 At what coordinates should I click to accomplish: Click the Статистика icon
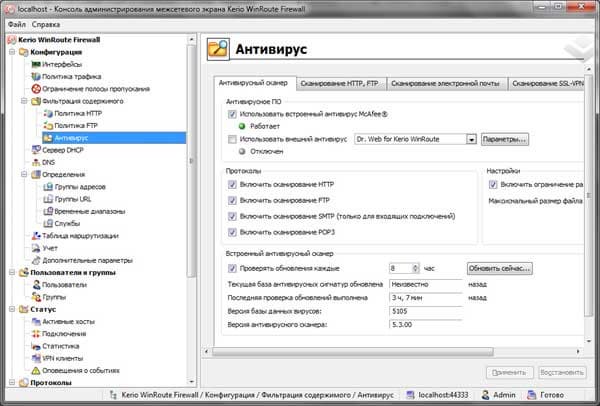coord(36,346)
